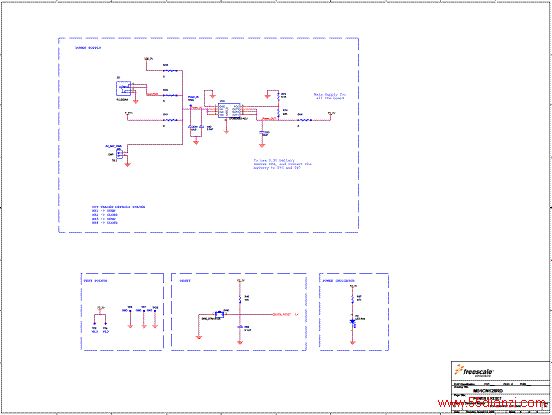Open the www.56dianzi.com watermark link

point(492,403)
